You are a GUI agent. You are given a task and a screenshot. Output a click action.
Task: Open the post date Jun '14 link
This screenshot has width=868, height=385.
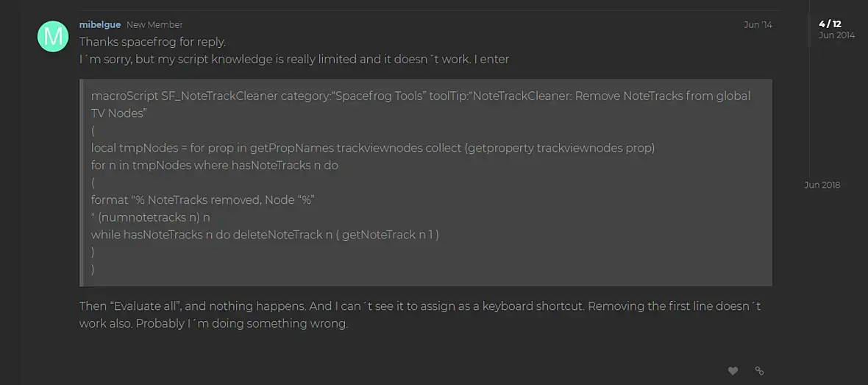[x=758, y=25]
